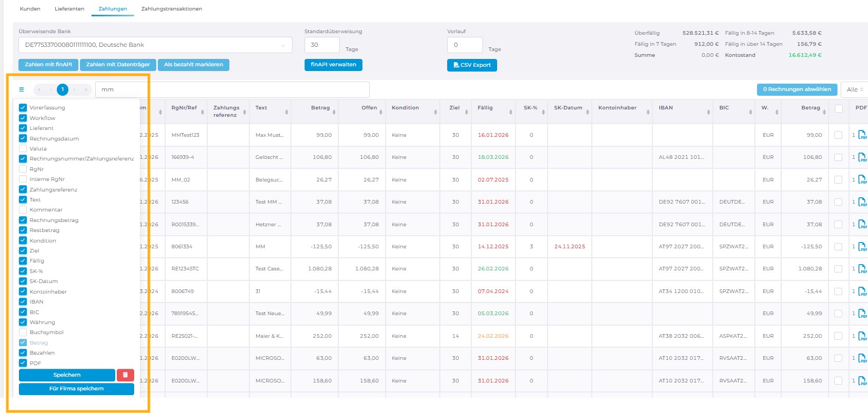Go to last page with double-arrow icon

(x=86, y=89)
